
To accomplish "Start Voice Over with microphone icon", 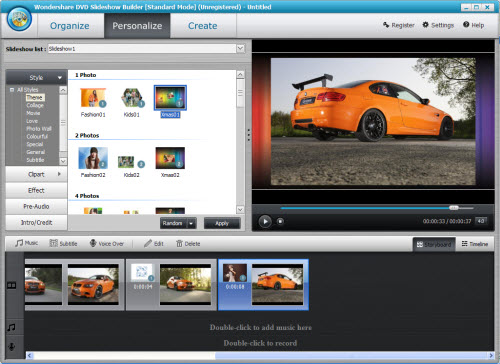I will (107, 244).
